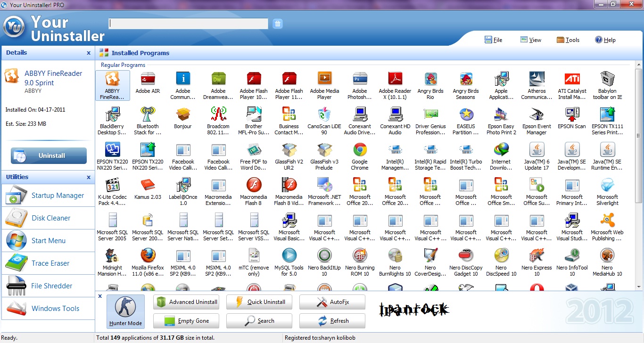Click the Quick Uninstall button
This screenshot has height=343, width=644.
tap(259, 302)
